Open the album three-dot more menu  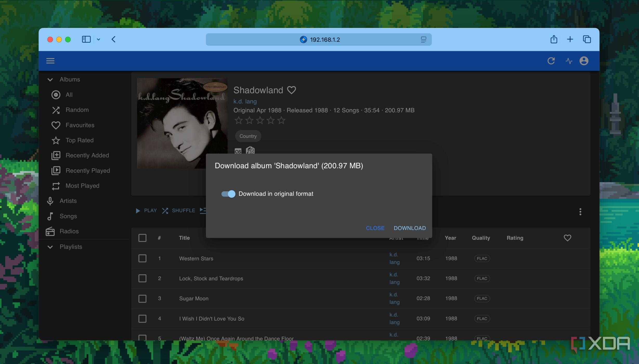point(580,212)
